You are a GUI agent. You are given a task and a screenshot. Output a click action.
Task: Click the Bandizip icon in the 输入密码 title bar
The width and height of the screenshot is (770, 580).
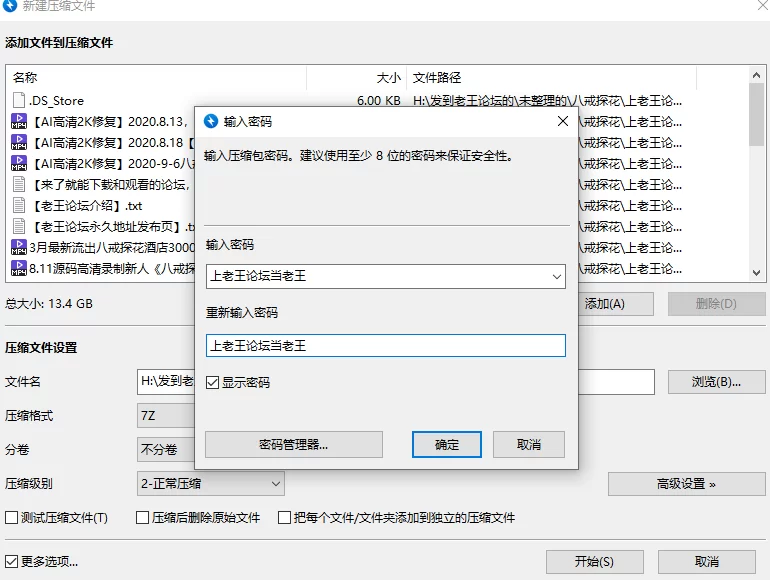point(211,121)
